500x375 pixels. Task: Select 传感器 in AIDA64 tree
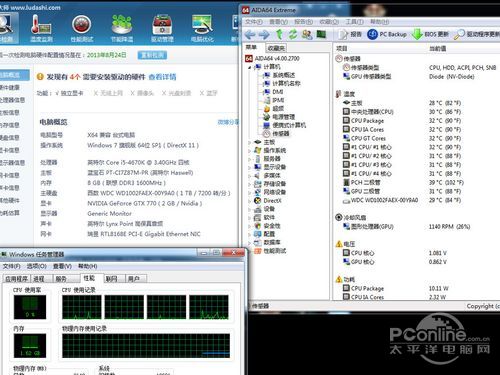click(x=281, y=133)
